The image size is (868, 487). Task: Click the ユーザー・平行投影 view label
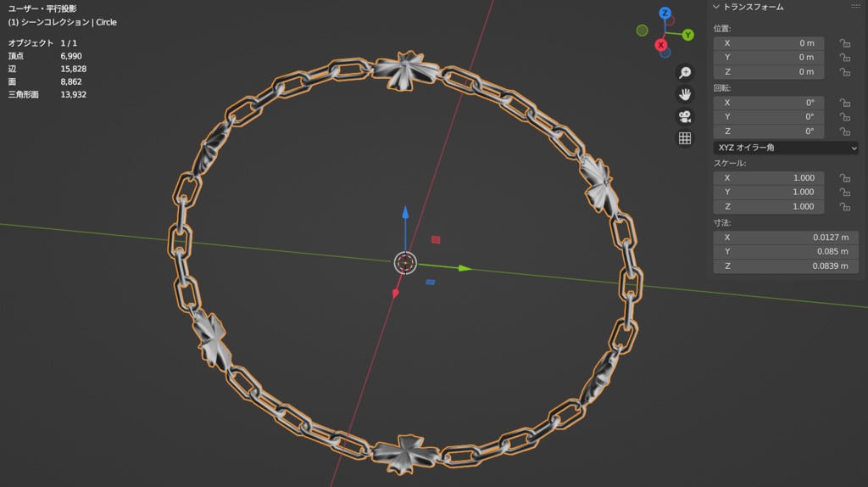[x=42, y=8]
